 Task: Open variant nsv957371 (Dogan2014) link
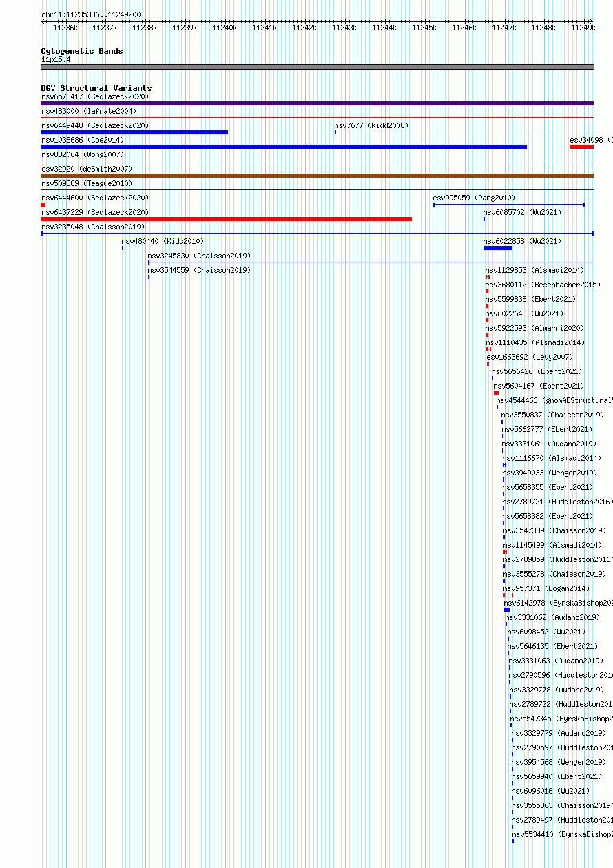click(x=546, y=588)
